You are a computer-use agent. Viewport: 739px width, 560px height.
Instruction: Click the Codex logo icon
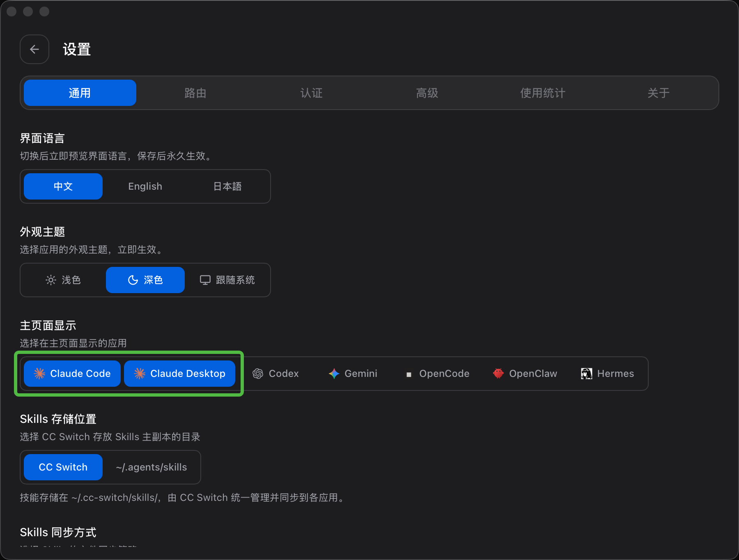coord(258,373)
